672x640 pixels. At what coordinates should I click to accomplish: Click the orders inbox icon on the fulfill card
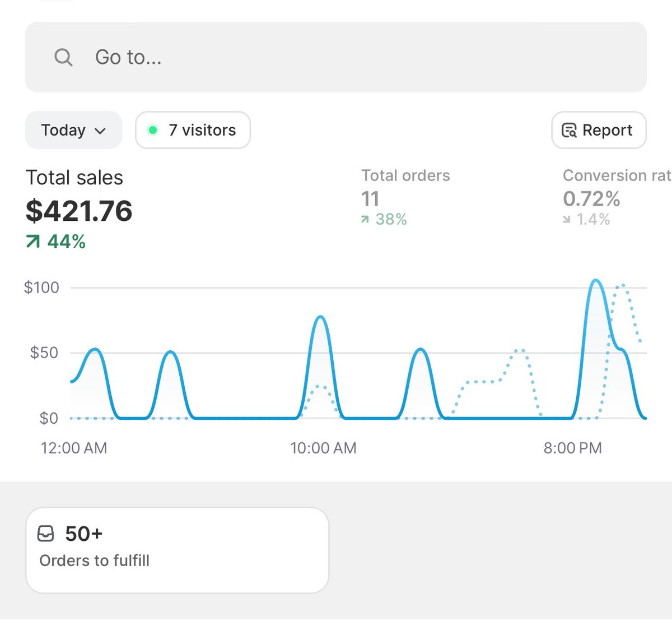47,534
